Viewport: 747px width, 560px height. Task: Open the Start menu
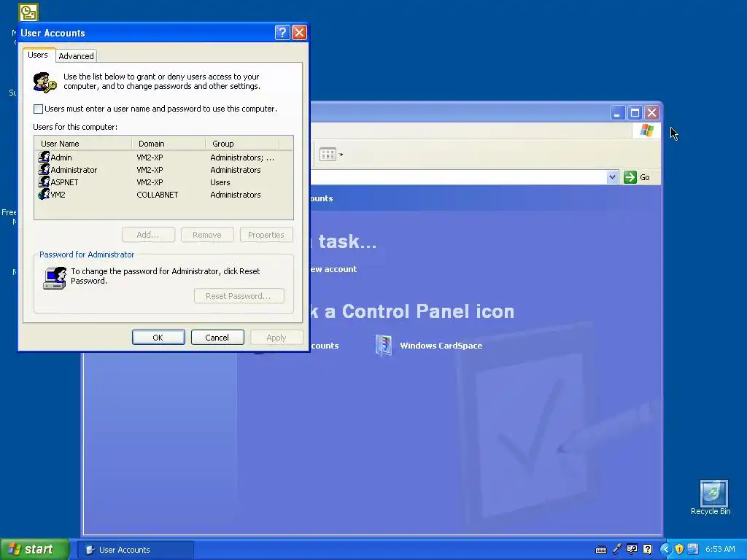35,550
